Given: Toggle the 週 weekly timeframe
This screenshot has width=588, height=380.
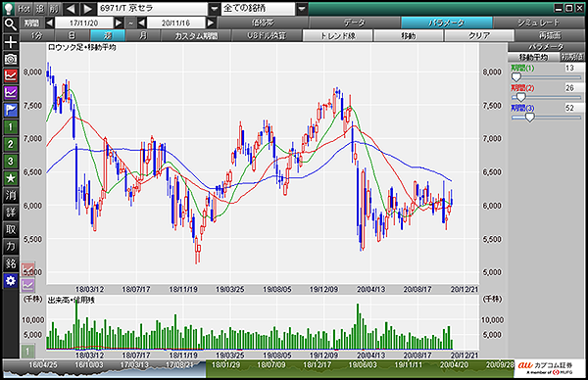Looking at the screenshot, I should pyautogui.click(x=108, y=35).
